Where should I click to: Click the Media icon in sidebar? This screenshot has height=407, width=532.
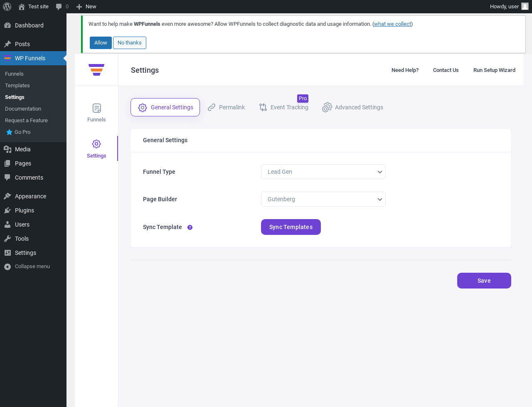click(7, 149)
